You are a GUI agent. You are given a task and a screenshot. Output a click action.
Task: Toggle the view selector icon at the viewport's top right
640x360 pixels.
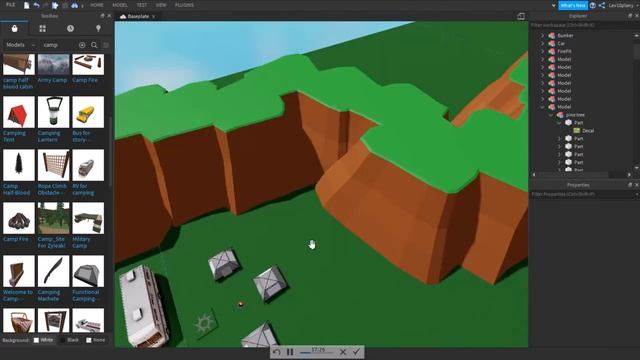point(521,16)
